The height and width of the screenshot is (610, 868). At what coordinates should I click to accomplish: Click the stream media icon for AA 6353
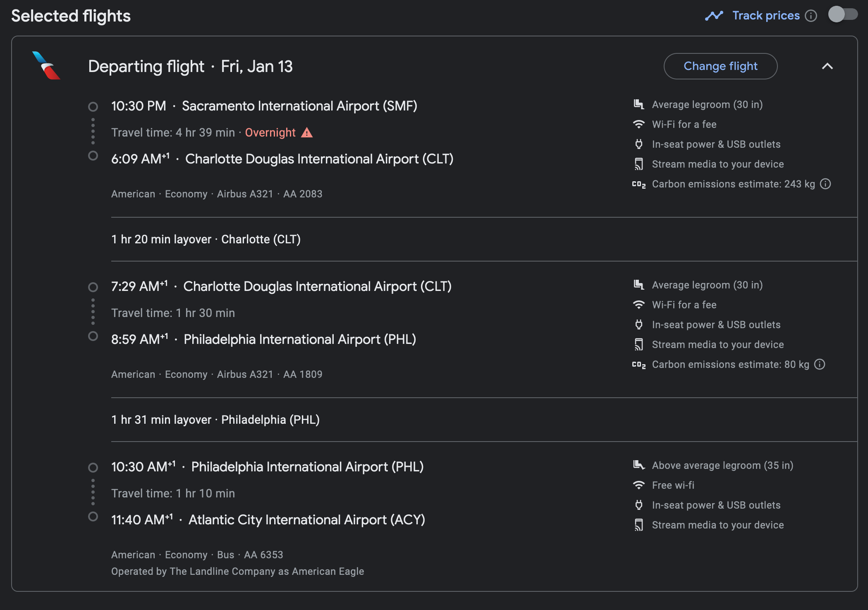639,525
